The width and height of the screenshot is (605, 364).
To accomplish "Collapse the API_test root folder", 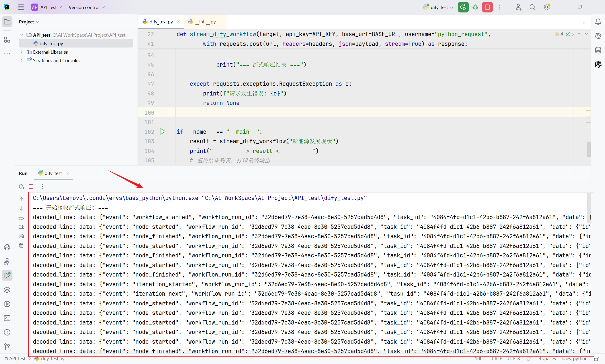I will [x=22, y=35].
